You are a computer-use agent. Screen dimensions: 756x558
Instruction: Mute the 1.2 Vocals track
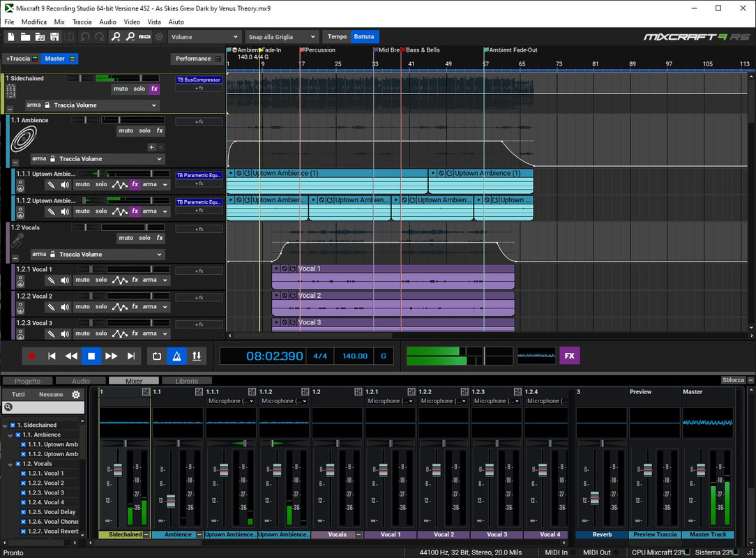coord(126,238)
